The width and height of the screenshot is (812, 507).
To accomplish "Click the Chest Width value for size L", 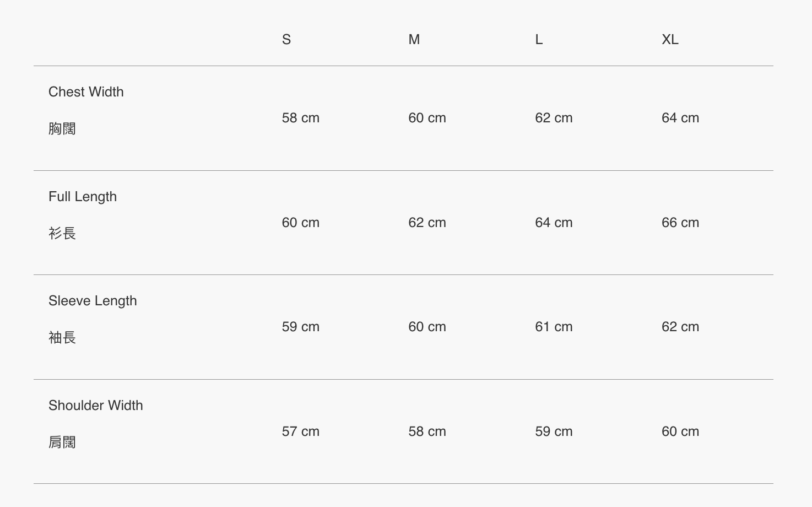I will (x=554, y=118).
